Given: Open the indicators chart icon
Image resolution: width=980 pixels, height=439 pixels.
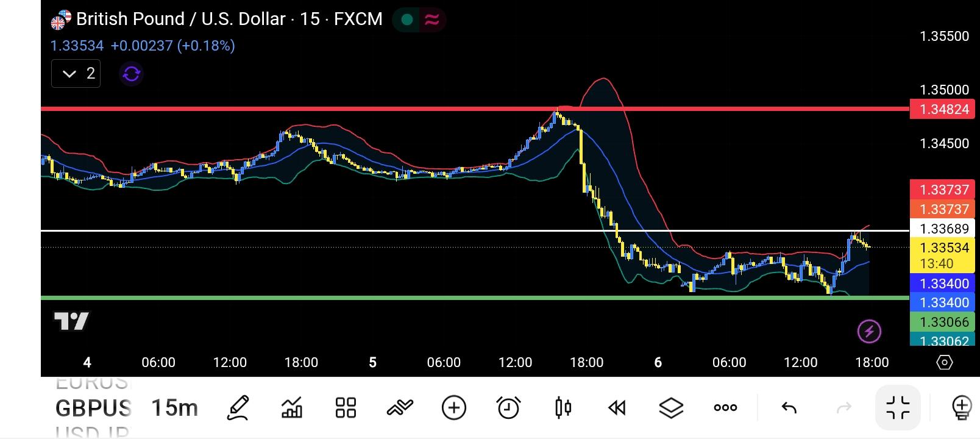Looking at the screenshot, I should tap(292, 407).
